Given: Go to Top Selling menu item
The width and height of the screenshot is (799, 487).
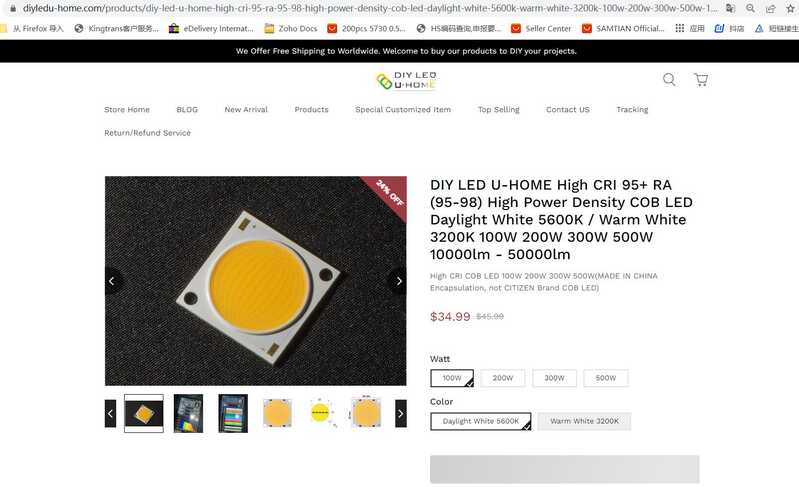Looking at the screenshot, I should tap(498, 110).
